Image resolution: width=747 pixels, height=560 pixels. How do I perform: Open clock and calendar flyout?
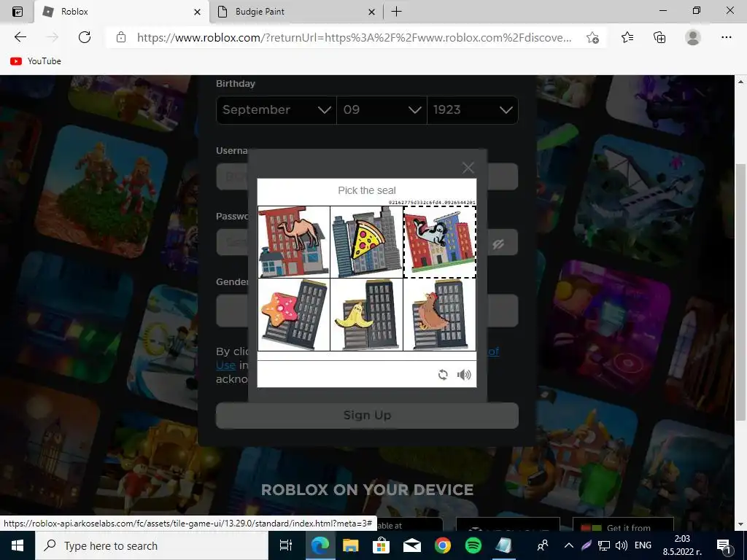click(683, 545)
